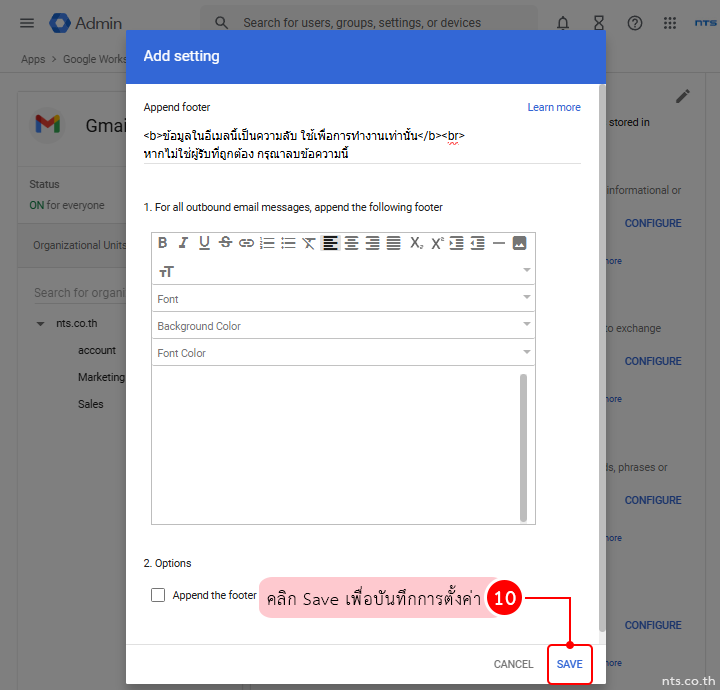Viewport: 720px width, 690px height.
Task: Open the main hamburger menu
Action: (x=27, y=22)
